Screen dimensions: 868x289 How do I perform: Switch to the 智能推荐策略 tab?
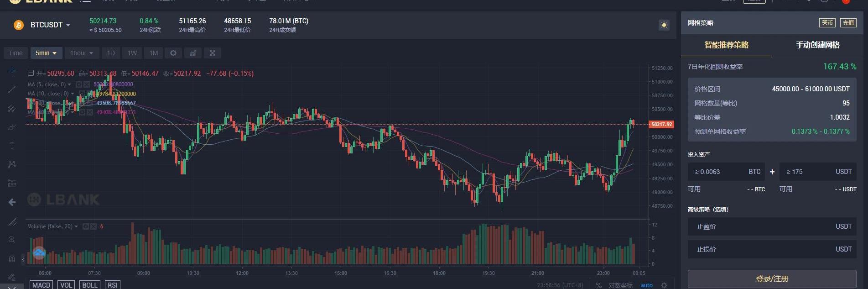[x=726, y=45]
